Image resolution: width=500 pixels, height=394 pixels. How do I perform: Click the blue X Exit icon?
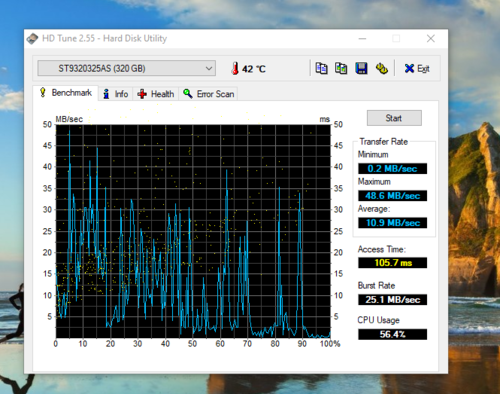coord(409,68)
